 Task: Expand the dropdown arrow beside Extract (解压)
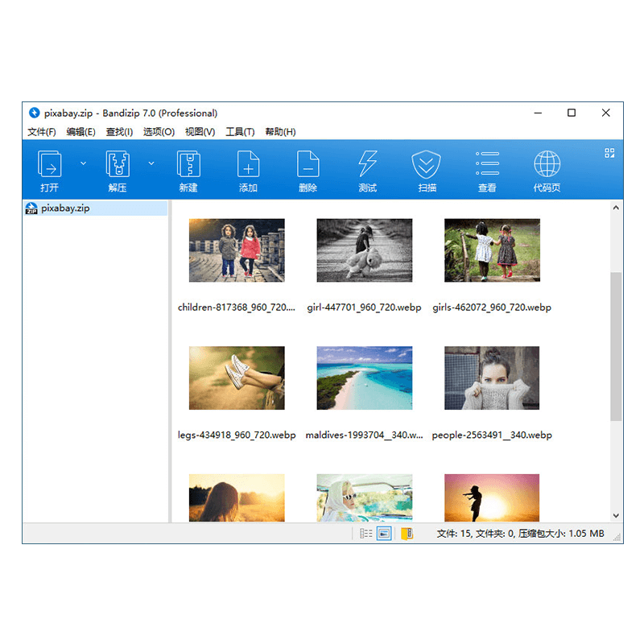151,163
